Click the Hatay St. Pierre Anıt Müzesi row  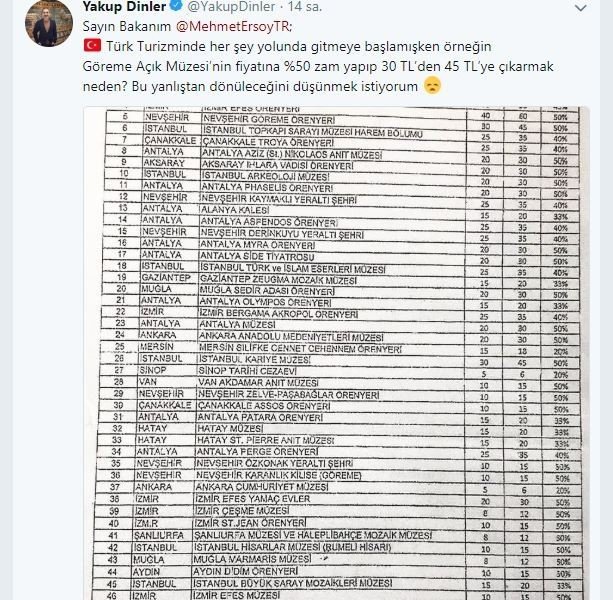click(x=338, y=440)
